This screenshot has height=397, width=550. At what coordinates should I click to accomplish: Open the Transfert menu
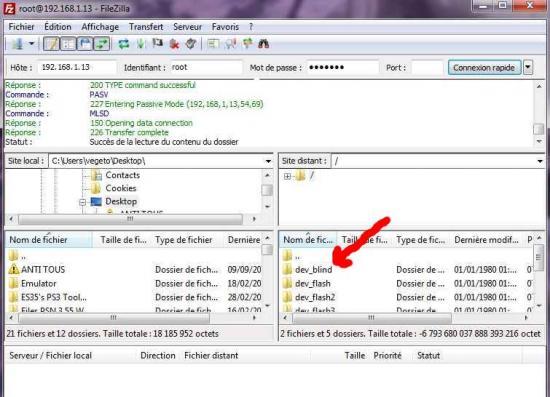[x=146, y=27]
